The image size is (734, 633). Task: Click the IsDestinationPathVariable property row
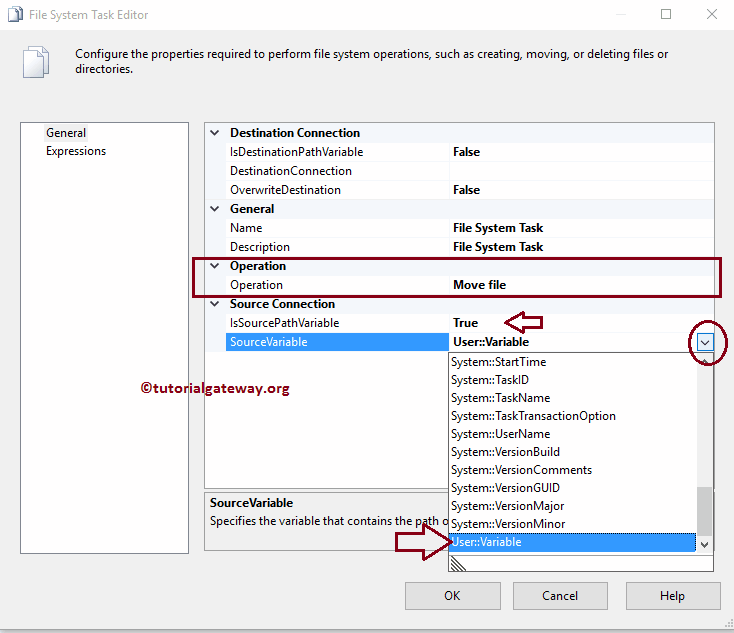tap(470, 152)
